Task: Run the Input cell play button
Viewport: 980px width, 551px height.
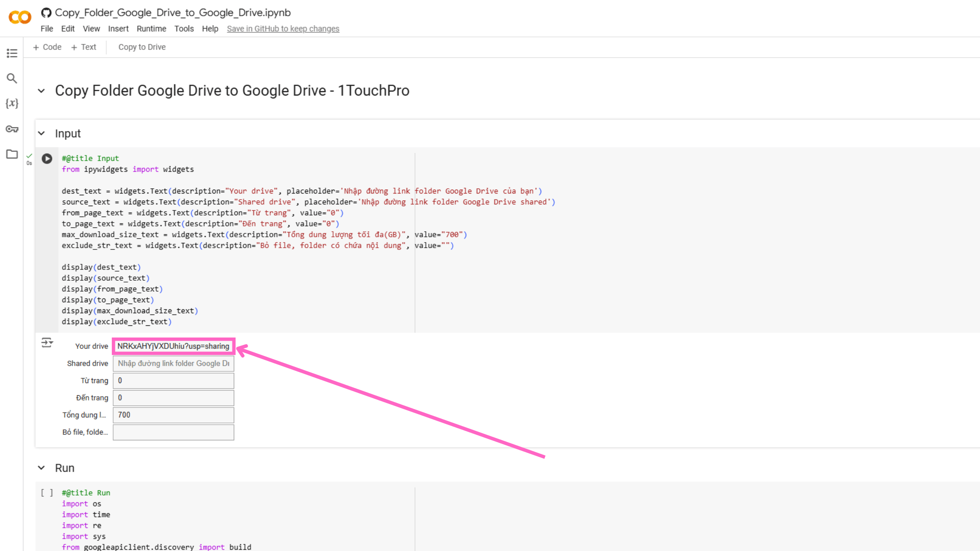Action: pos(47,159)
